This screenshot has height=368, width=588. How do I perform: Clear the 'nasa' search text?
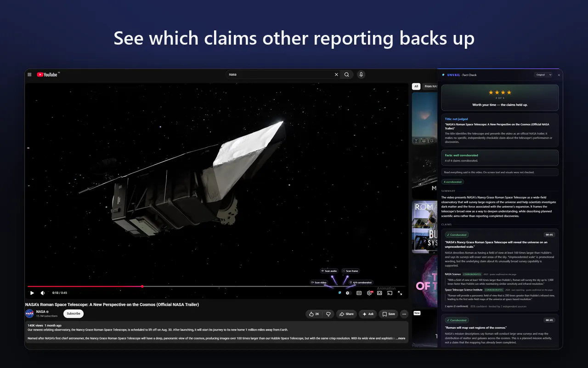coord(336,75)
